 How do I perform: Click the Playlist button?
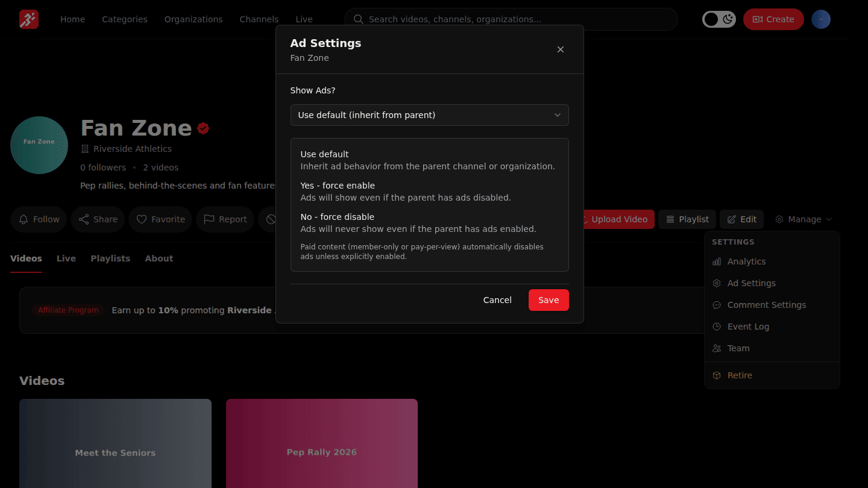(x=687, y=219)
